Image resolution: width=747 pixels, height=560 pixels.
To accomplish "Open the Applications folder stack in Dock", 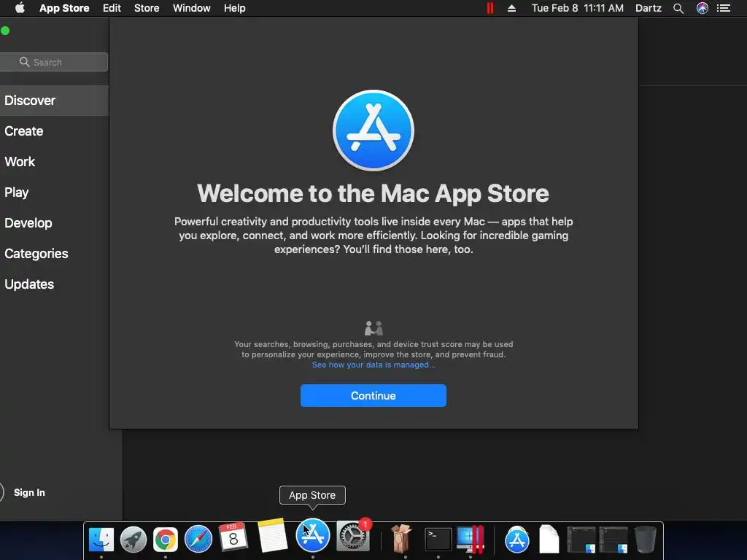I will [517, 540].
